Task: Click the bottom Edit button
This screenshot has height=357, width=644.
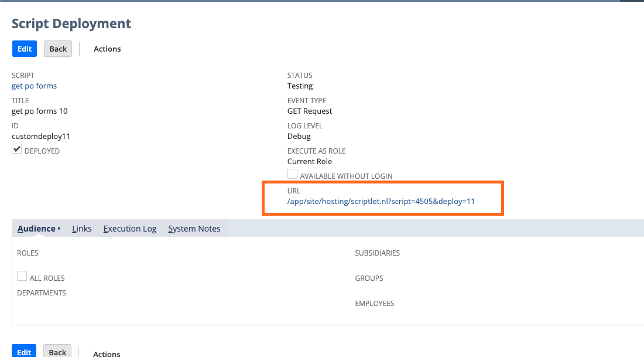Action: point(24,352)
